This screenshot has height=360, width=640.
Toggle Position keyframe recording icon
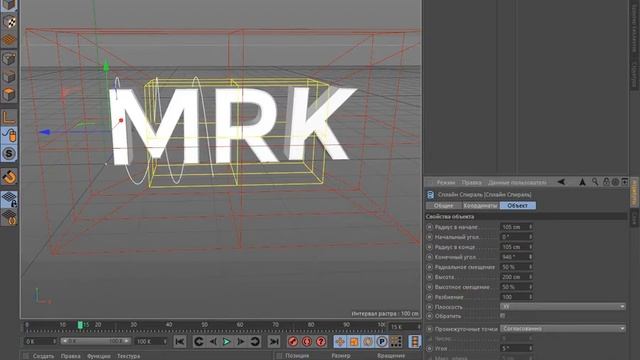coord(340,341)
